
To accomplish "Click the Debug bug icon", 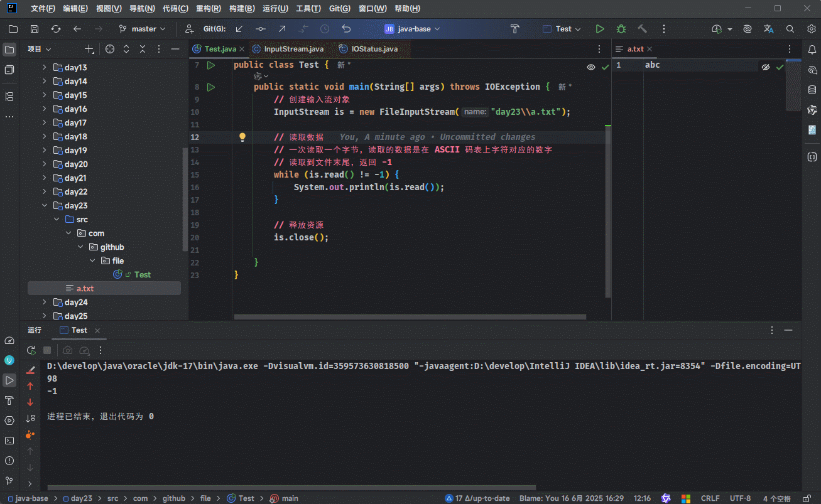I will [621, 29].
